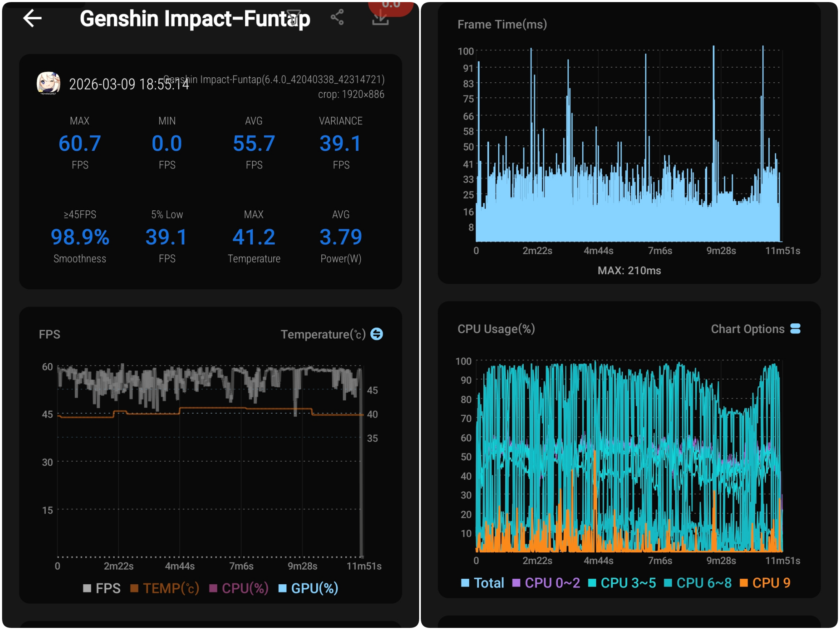Screen dimensions: 840x630
Task: Tap the 55.7 AVG FPS value
Action: pyautogui.click(x=254, y=144)
